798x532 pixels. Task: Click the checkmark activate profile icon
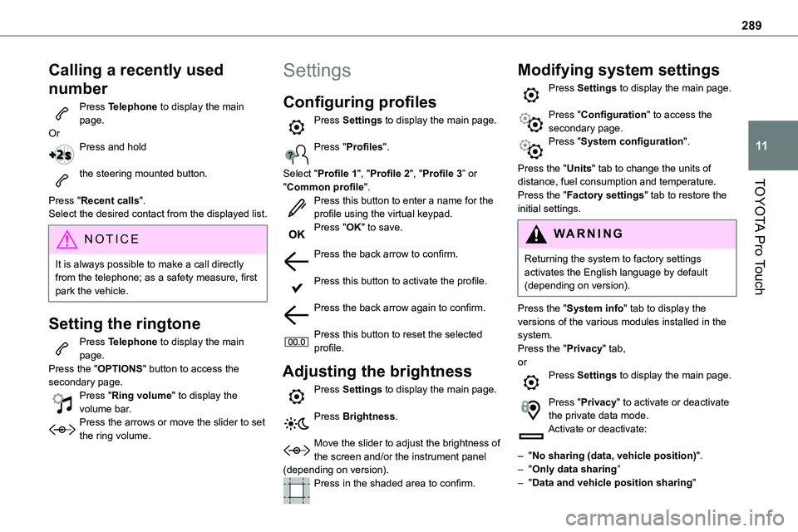297,286
